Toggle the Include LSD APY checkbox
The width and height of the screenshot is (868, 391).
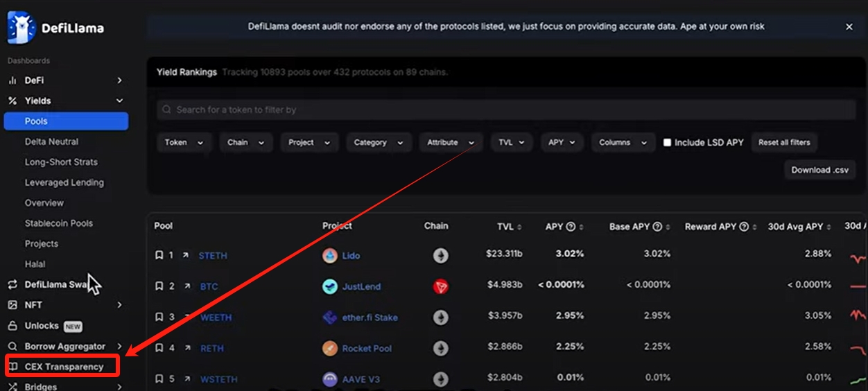click(x=667, y=143)
